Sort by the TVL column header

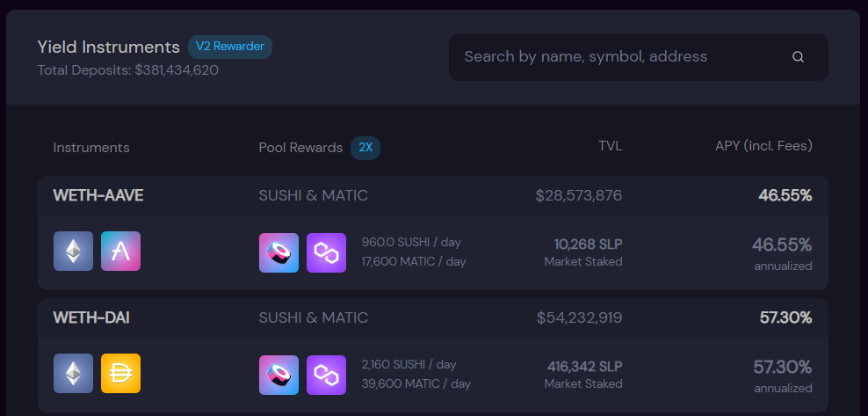tap(610, 146)
